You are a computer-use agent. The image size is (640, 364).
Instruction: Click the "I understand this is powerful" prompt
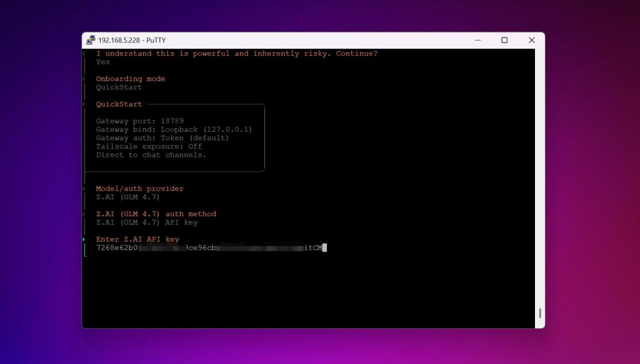[237, 53]
